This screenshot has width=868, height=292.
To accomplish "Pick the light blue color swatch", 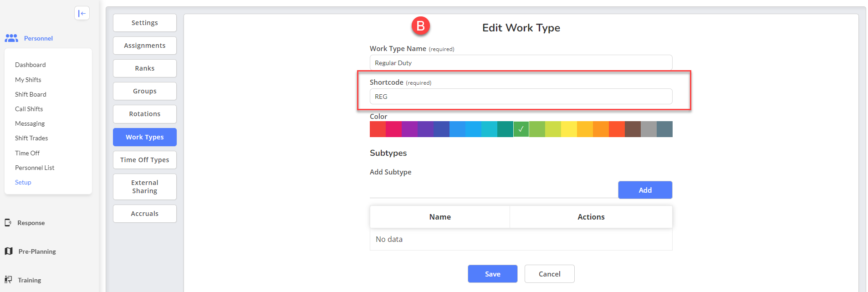I will pos(473,129).
